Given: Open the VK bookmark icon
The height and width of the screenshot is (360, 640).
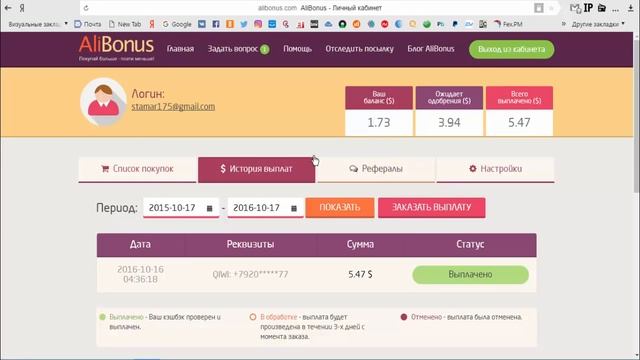Looking at the screenshot, I should 202,24.
